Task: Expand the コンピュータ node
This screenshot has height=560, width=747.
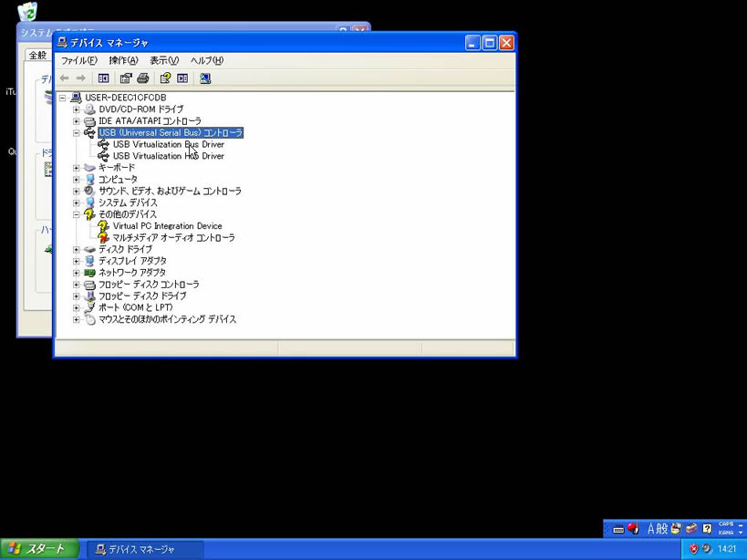Action: click(77, 180)
